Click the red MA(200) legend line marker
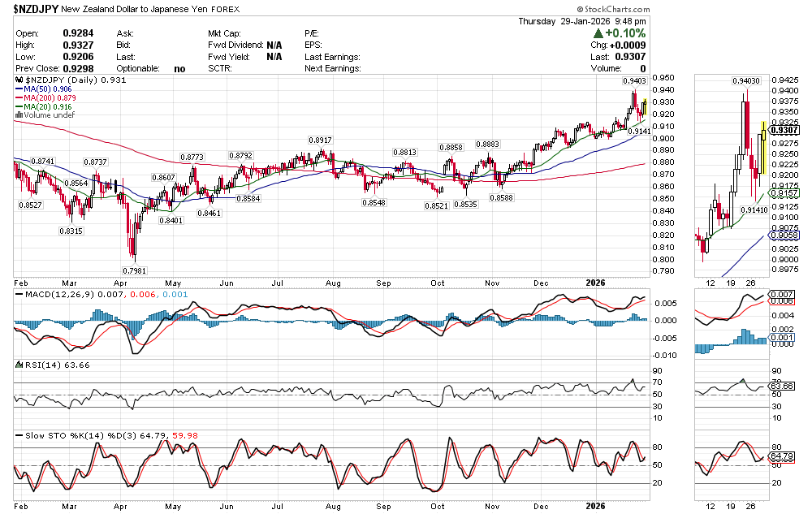 click(x=19, y=98)
